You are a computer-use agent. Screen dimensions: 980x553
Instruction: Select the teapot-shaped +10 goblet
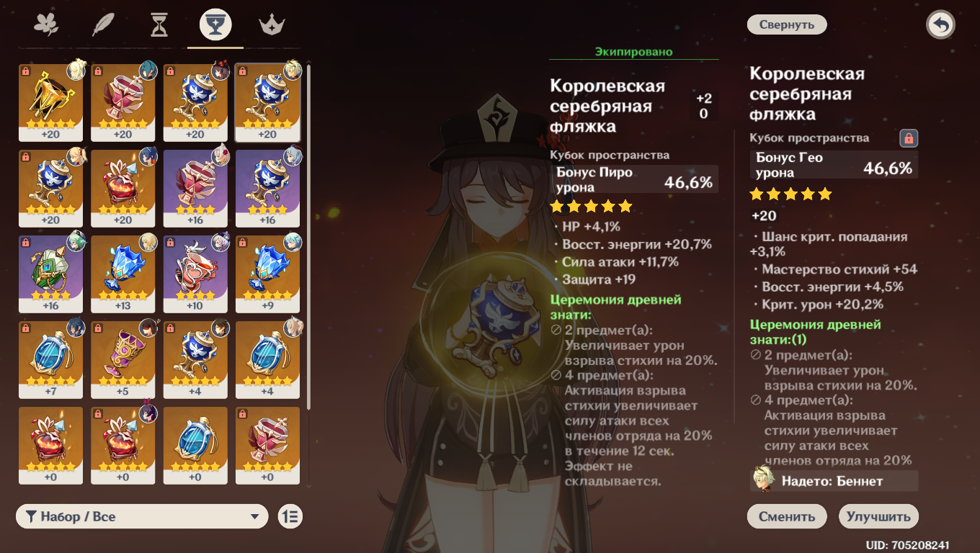(x=195, y=274)
